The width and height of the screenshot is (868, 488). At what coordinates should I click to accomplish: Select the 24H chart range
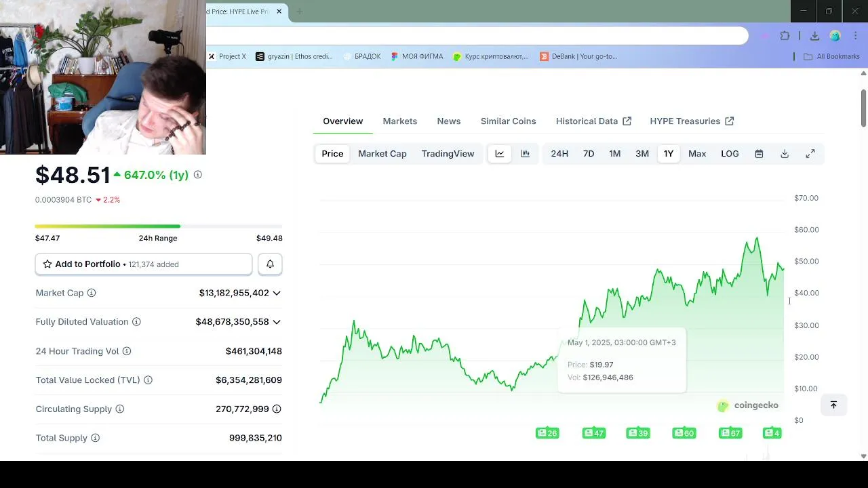(x=559, y=154)
